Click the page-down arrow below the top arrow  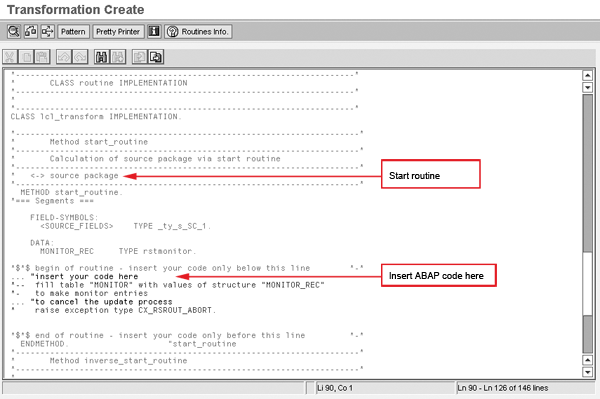[588, 88]
